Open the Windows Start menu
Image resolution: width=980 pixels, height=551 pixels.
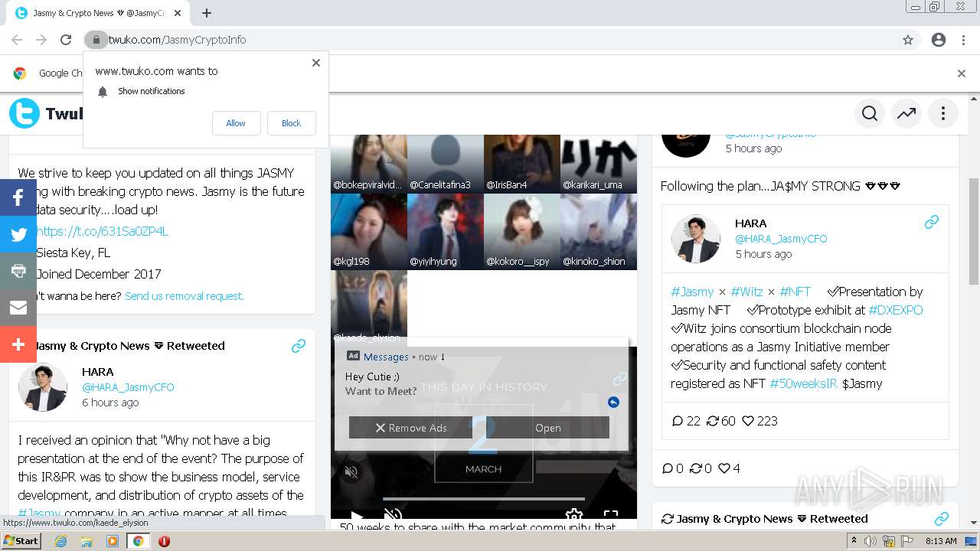21,540
